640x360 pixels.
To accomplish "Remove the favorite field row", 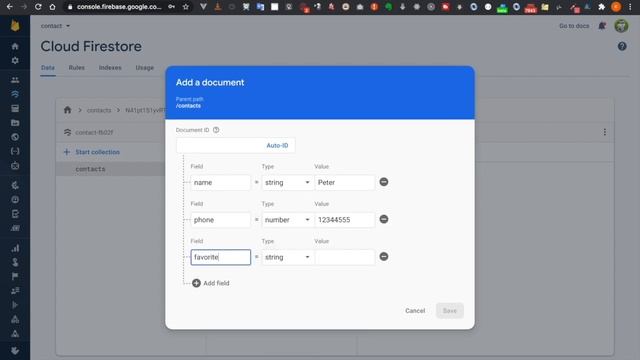I will tap(384, 257).
